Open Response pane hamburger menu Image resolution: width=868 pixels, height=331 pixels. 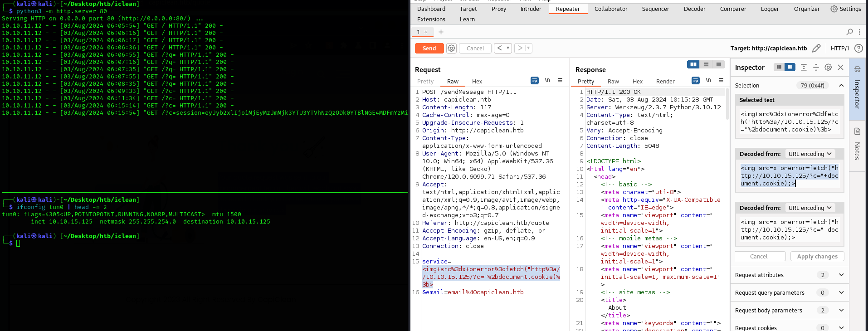(x=721, y=80)
